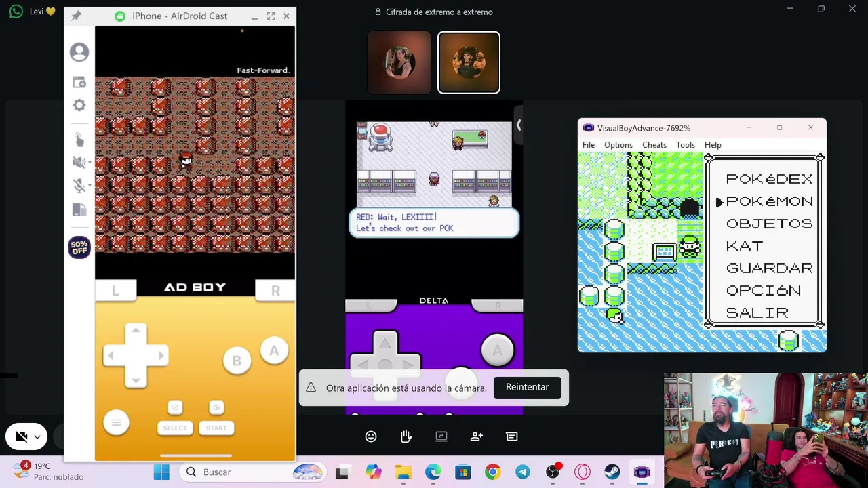Tap the B button on yellow emulator

(x=237, y=361)
